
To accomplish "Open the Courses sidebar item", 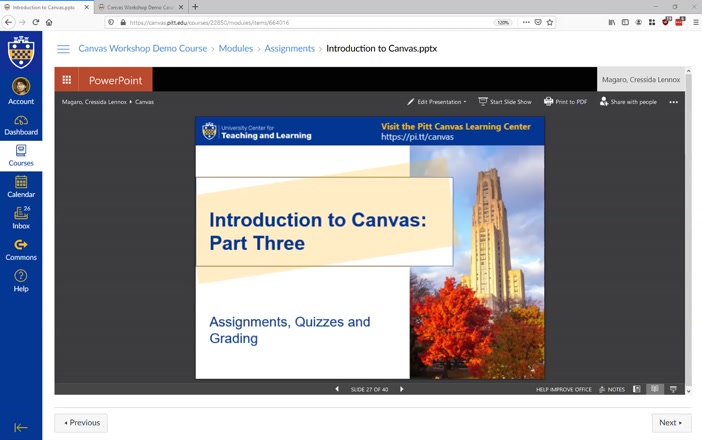I will (x=21, y=156).
